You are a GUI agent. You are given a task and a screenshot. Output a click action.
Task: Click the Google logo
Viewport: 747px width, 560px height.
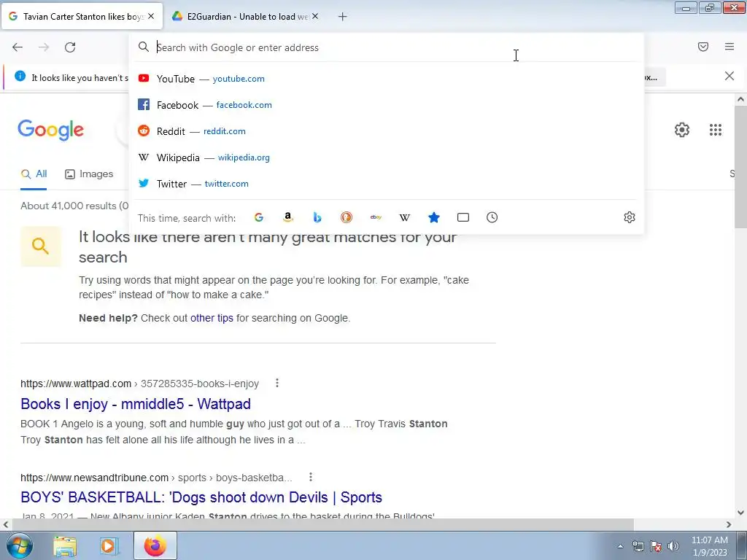coord(51,130)
